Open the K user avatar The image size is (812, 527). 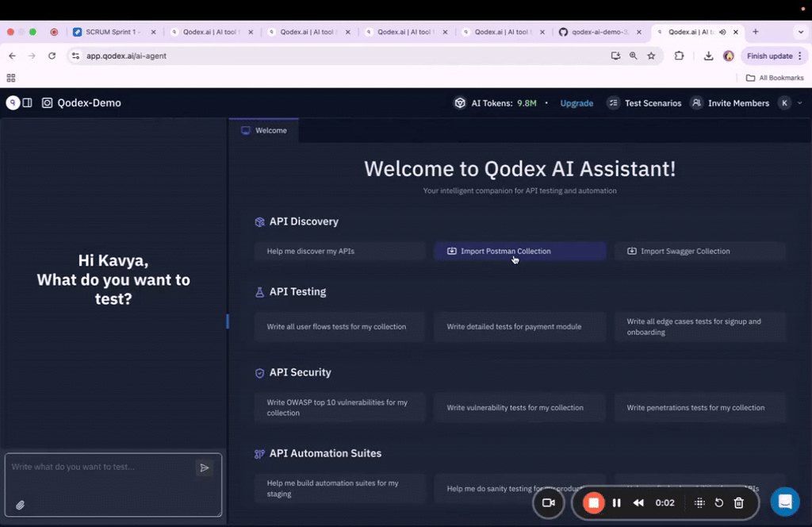[784, 103]
